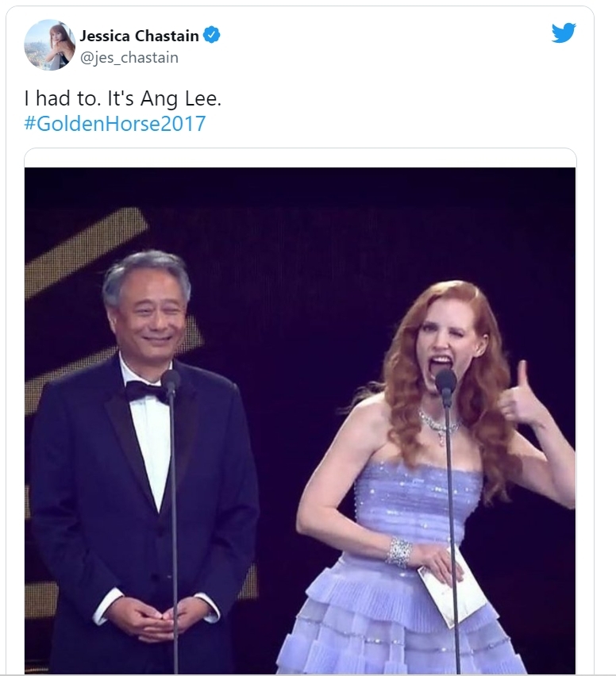Click the left microphone in the photo
616x676 pixels.
click(x=170, y=379)
